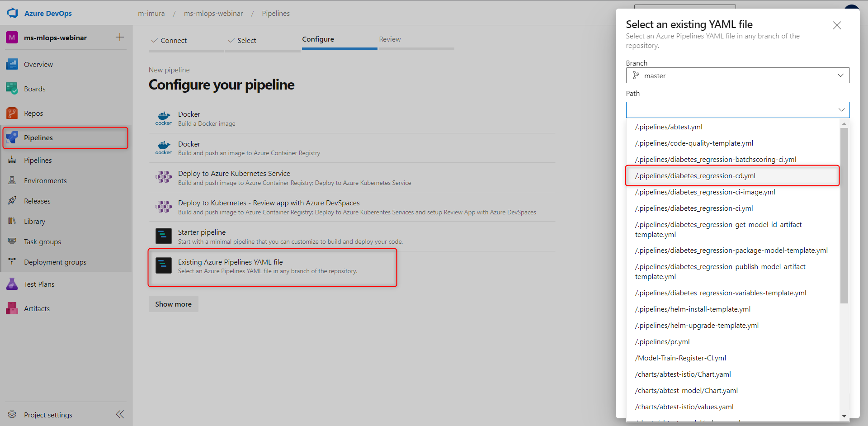Click the path list scrollbar thumb
The height and width of the screenshot is (426, 868).
(844, 215)
